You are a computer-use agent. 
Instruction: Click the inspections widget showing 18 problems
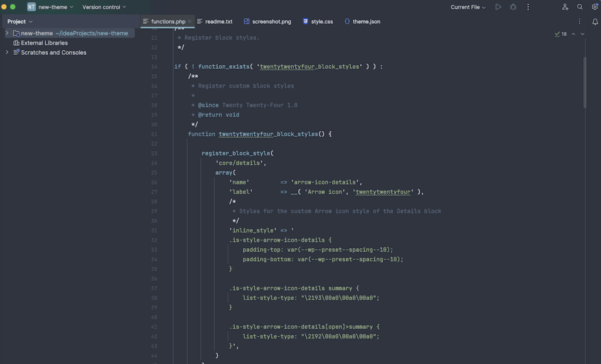point(560,34)
